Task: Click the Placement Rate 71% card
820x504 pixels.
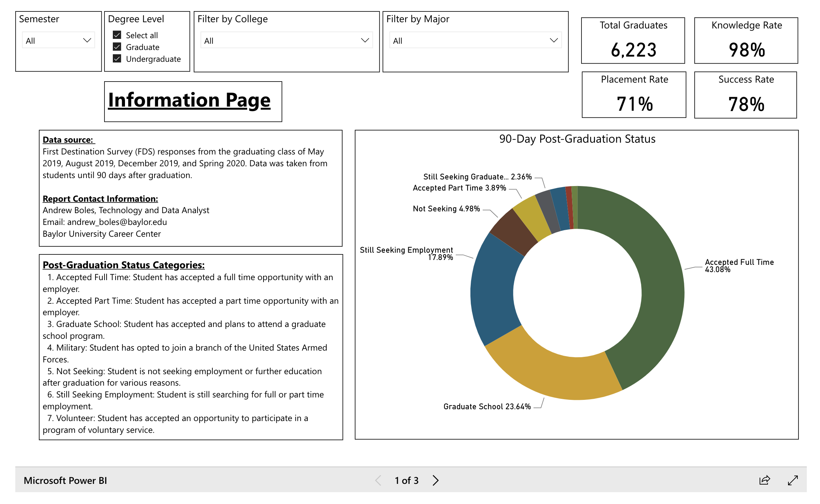Action: (x=634, y=95)
